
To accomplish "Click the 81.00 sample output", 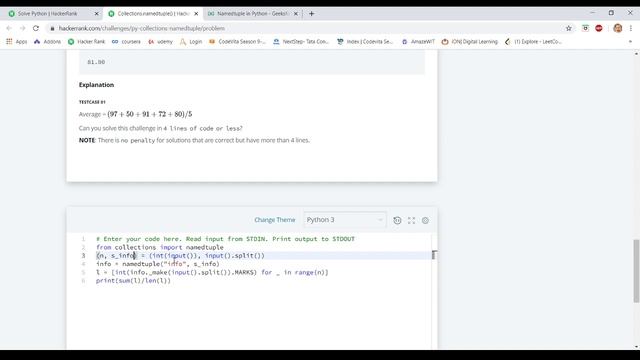I will pos(96,62).
